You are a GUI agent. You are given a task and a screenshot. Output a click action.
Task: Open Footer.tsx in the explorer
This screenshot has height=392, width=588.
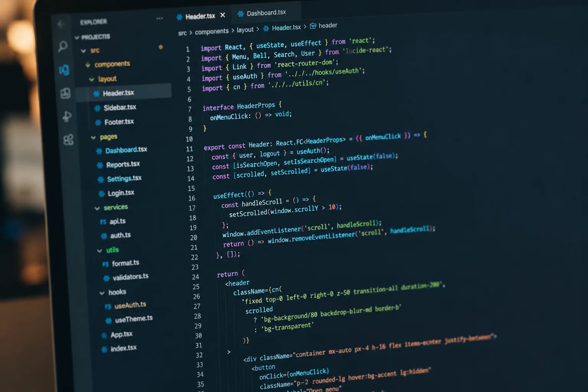tap(119, 122)
